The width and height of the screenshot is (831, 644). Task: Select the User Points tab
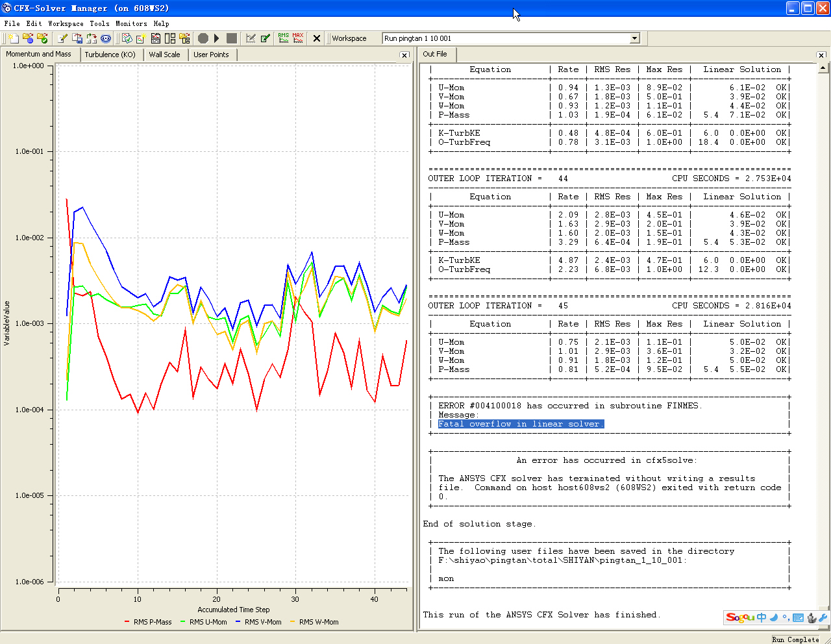(211, 55)
